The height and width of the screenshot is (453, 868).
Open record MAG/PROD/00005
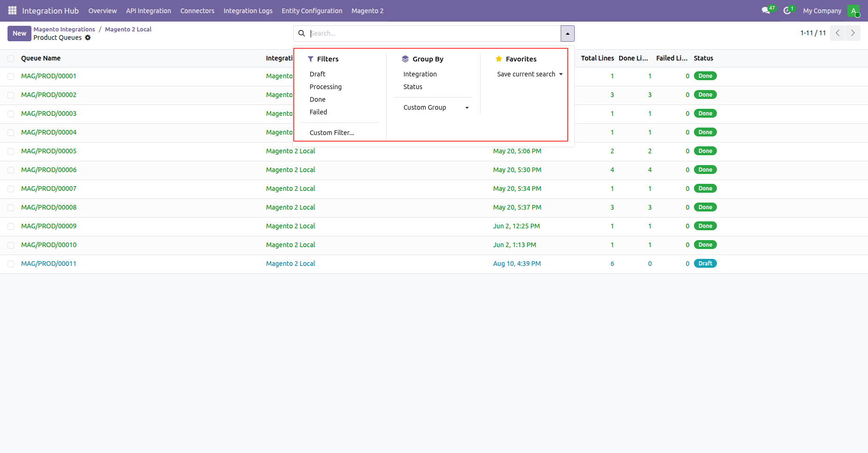pyautogui.click(x=49, y=151)
